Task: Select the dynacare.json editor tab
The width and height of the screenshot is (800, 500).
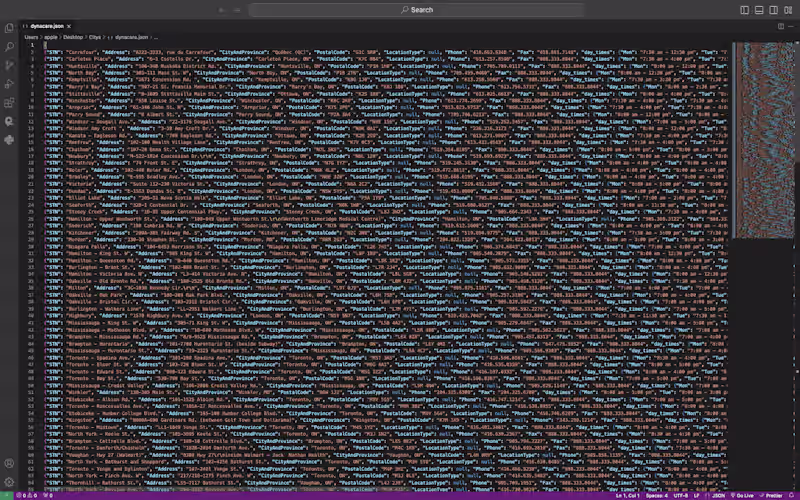Action: pos(47,26)
